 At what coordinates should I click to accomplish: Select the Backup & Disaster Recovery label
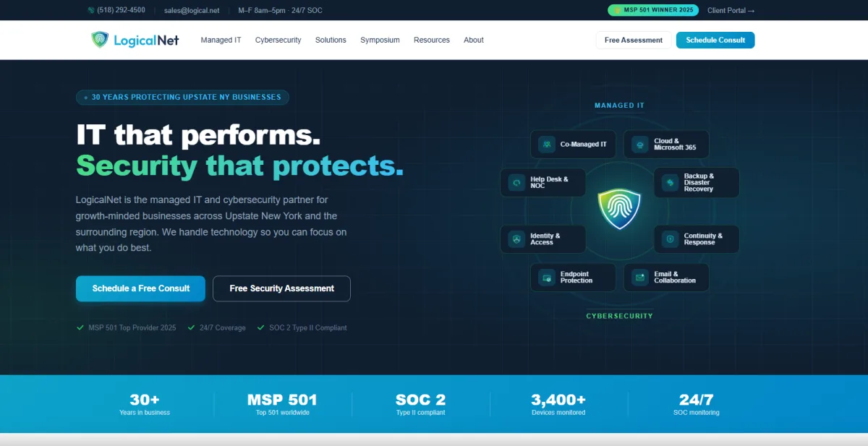click(x=699, y=182)
